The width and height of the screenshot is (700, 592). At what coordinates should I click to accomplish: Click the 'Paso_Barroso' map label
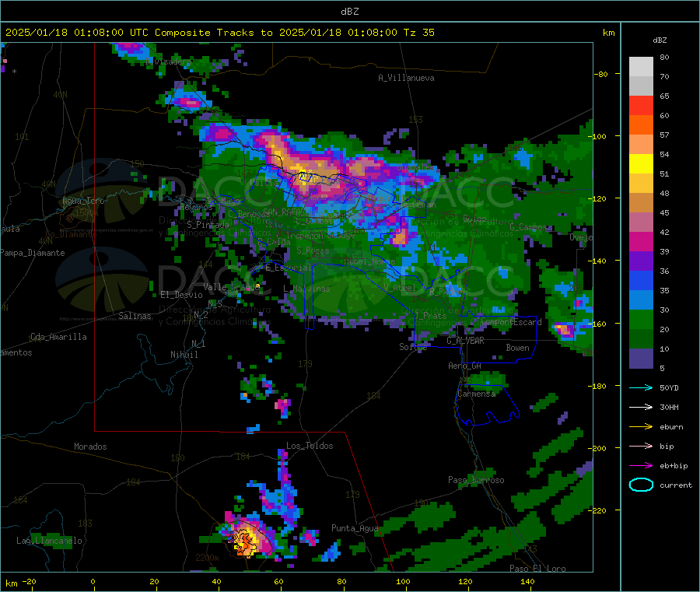click(476, 480)
